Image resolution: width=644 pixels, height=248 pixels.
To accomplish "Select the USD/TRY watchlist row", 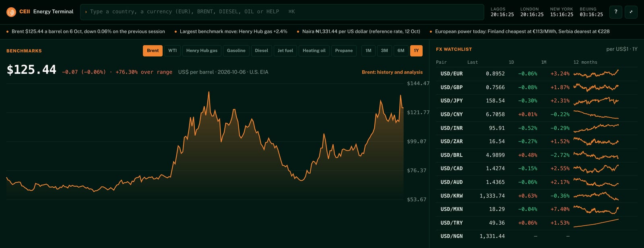I will [x=537, y=223].
